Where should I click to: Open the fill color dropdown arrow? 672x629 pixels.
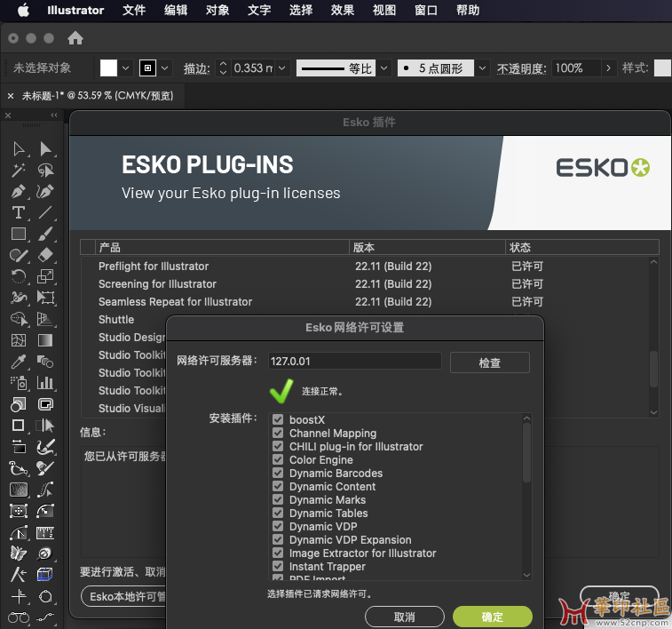(x=125, y=68)
